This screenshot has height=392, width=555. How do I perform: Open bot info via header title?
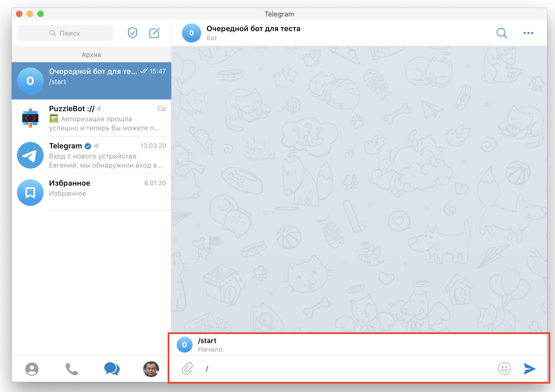(x=253, y=29)
